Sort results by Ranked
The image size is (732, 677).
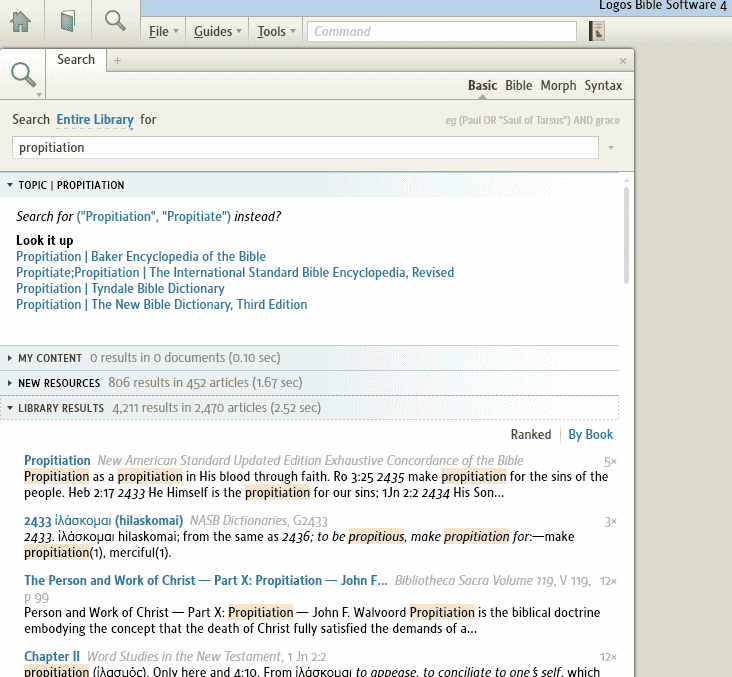[531, 435]
